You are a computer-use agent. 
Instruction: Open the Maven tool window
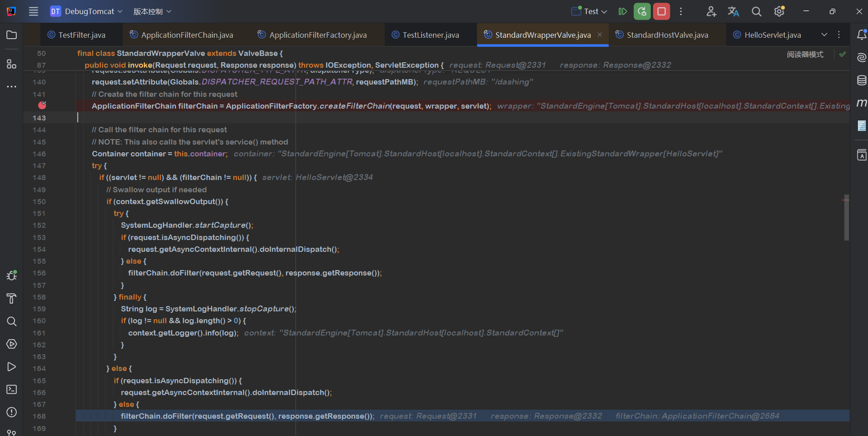861,103
